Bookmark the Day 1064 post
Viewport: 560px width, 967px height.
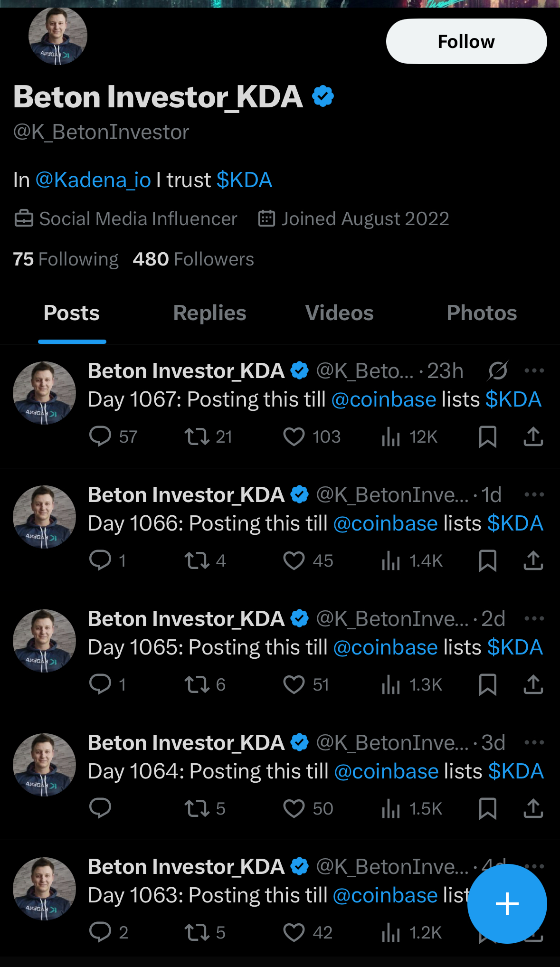488,808
